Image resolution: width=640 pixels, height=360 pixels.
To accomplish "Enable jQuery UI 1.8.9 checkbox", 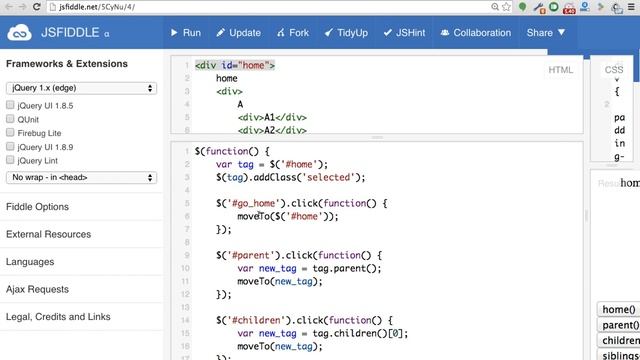I will pyautogui.click(x=10, y=146).
